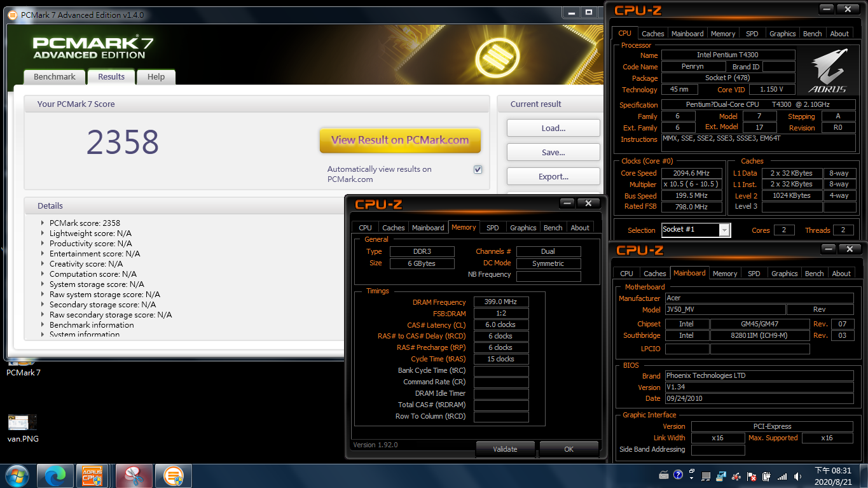868x488 pixels.
Task: Click View Result on PCMark.com button
Action: pos(400,140)
